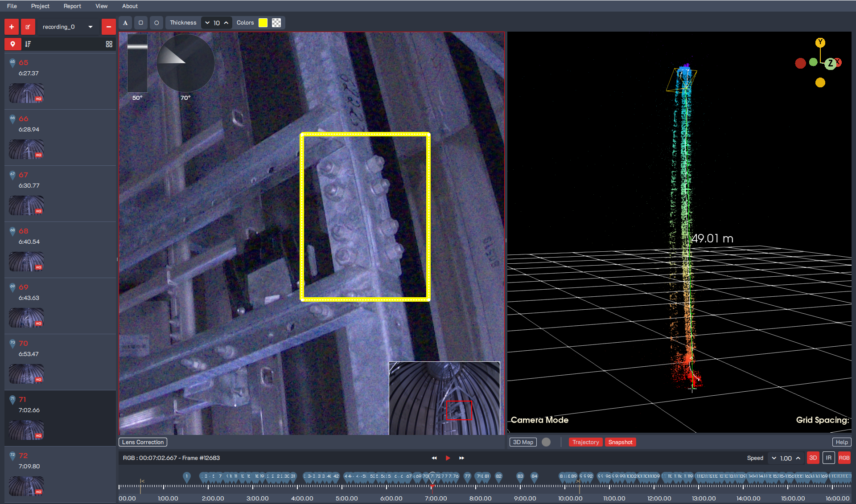Click the orange bottom axis gizmo dot
The width and height of the screenshot is (856, 504).
coord(820,82)
